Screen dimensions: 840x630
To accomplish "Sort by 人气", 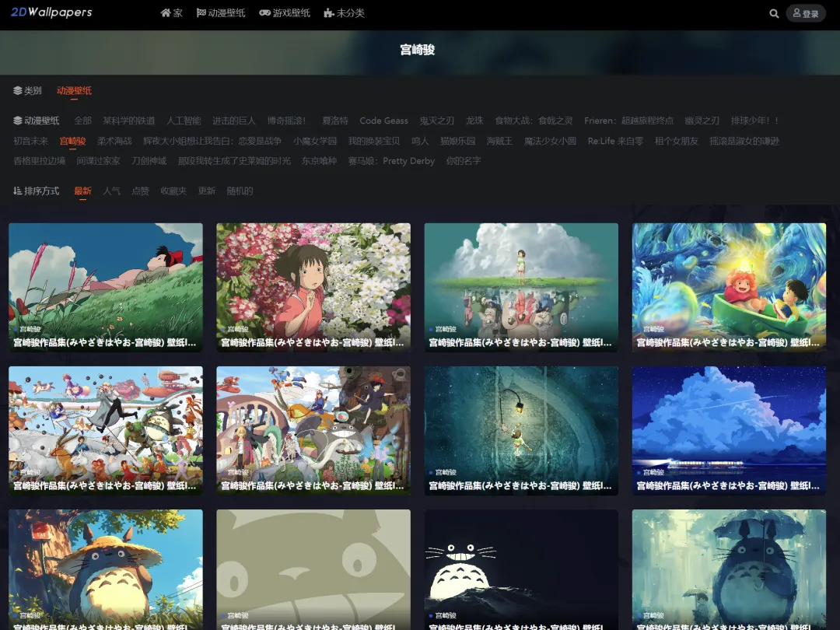I will 111,191.
